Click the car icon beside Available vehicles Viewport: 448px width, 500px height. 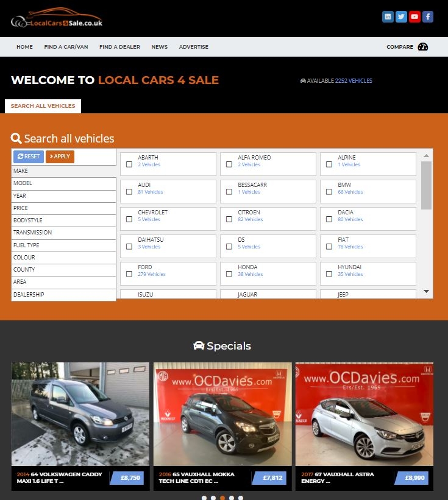click(x=303, y=80)
